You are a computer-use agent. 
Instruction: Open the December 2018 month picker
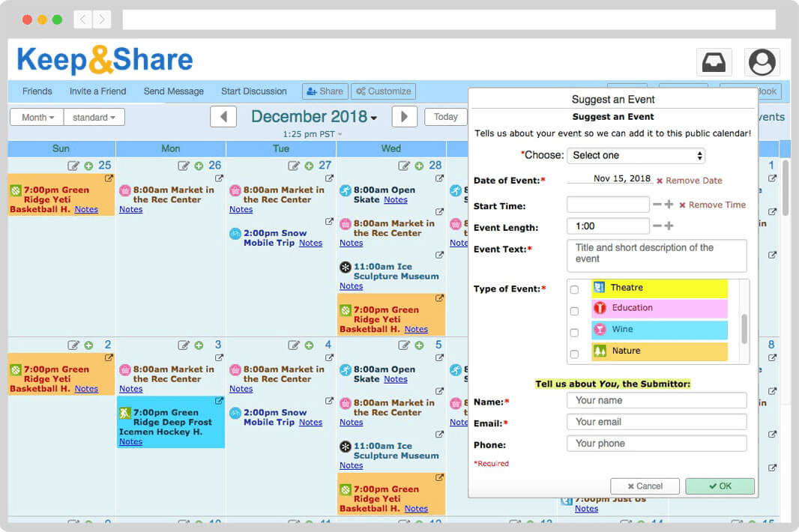click(313, 117)
